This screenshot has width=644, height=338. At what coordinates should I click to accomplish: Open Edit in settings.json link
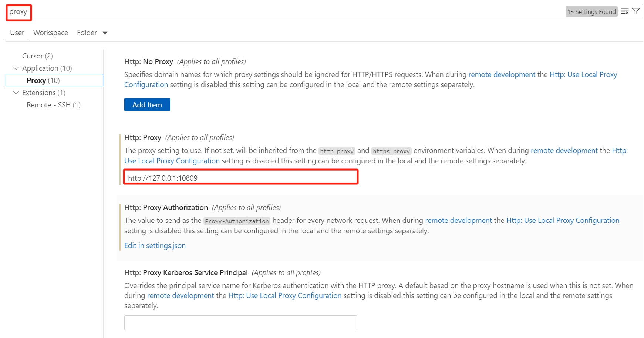click(155, 245)
